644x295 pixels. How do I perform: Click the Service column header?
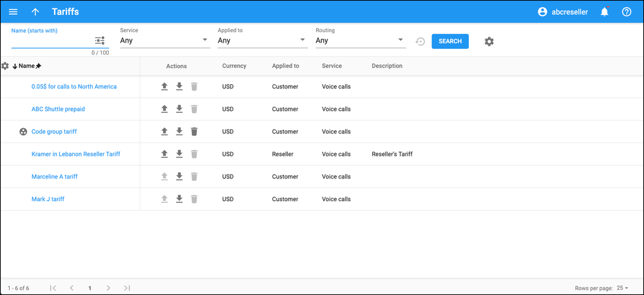(332, 66)
